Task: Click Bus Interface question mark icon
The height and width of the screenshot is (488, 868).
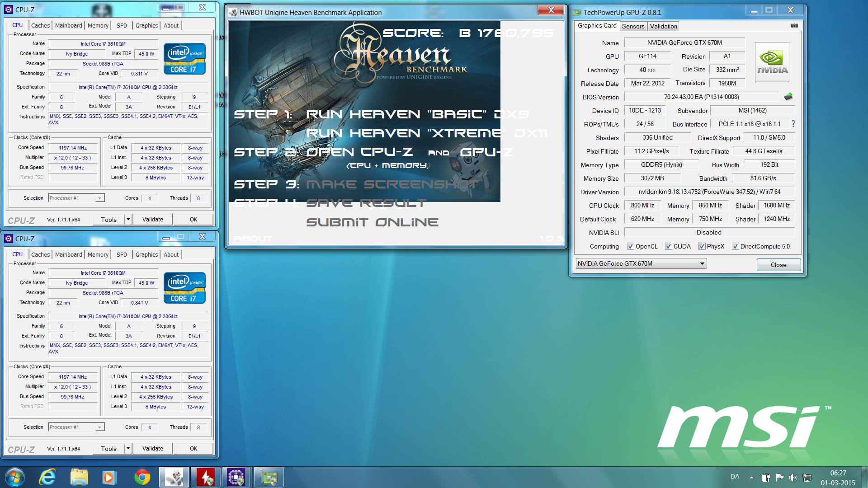Action: [793, 124]
